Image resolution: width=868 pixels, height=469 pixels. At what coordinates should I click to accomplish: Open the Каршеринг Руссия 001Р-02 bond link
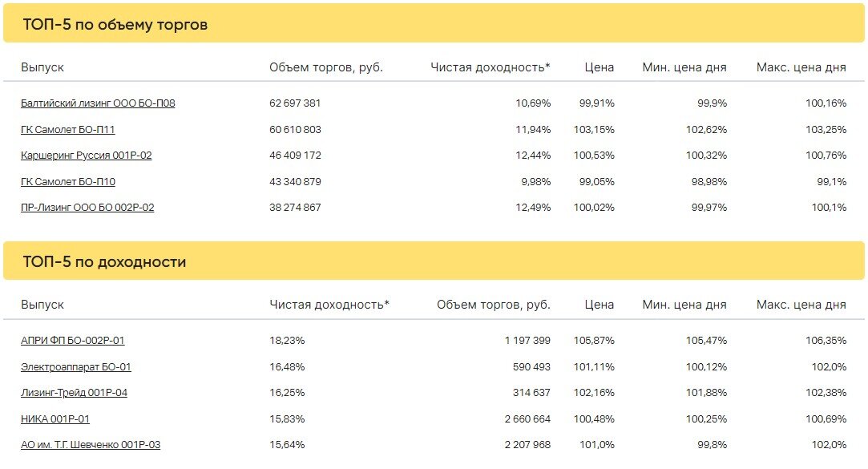[x=86, y=156]
